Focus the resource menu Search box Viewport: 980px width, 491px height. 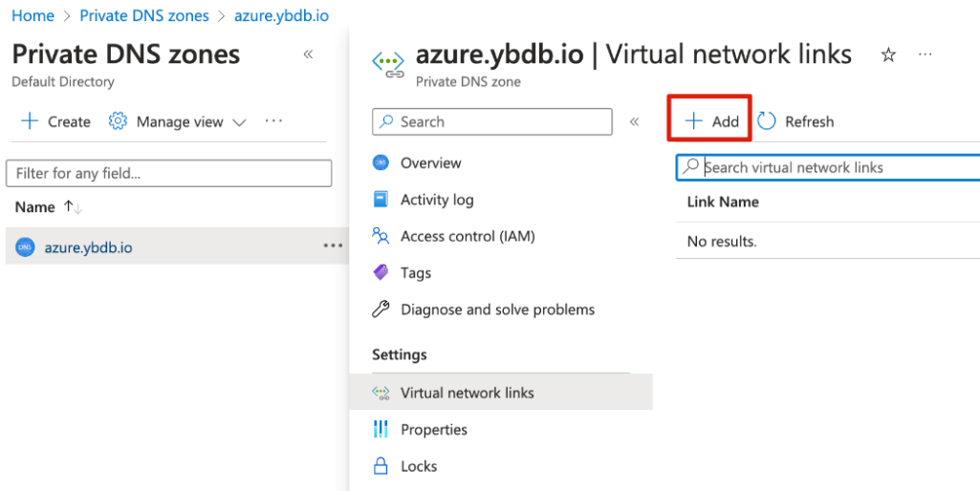tap(491, 122)
